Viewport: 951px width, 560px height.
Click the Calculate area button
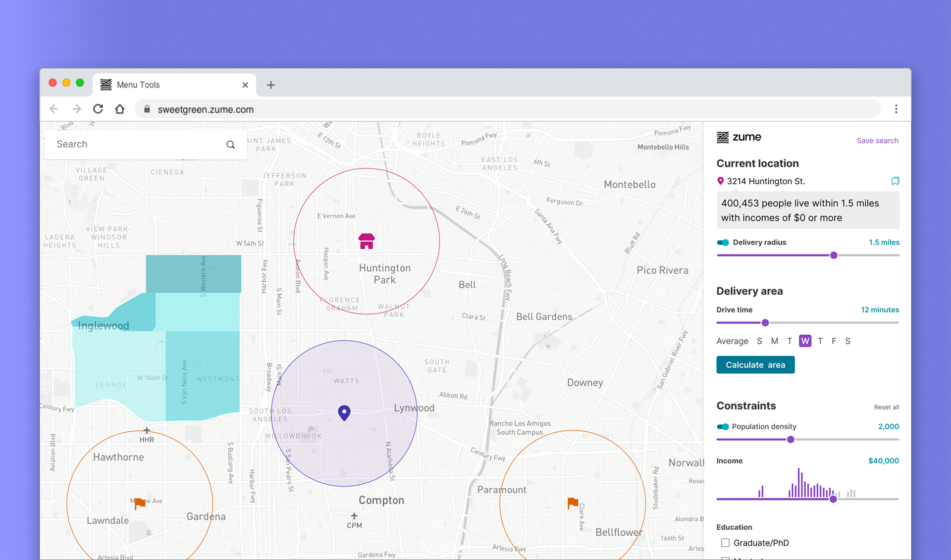(755, 365)
